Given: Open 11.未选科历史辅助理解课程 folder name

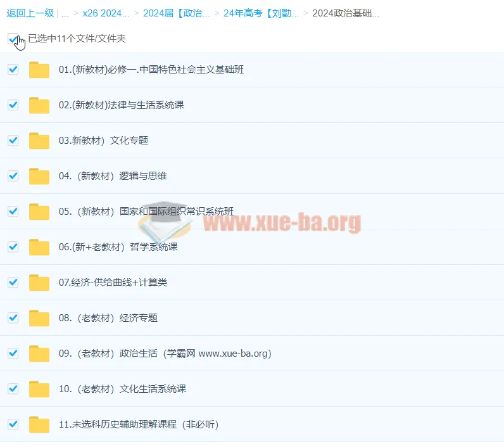Looking at the screenshot, I should (138, 424).
